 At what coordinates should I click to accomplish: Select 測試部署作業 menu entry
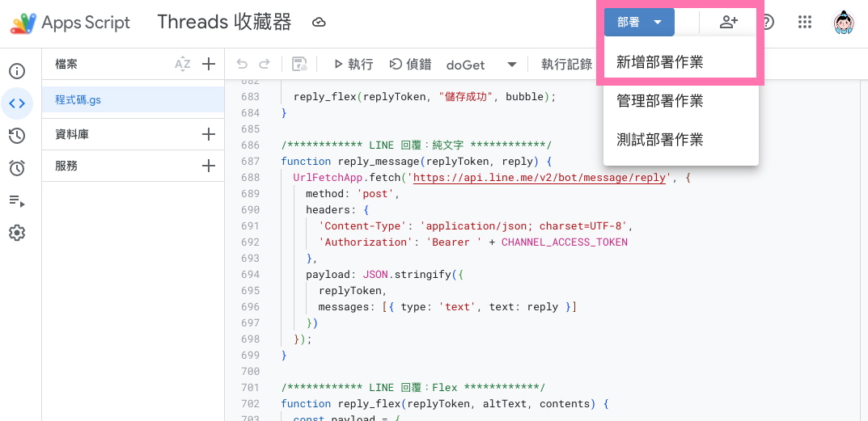(659, 140)
